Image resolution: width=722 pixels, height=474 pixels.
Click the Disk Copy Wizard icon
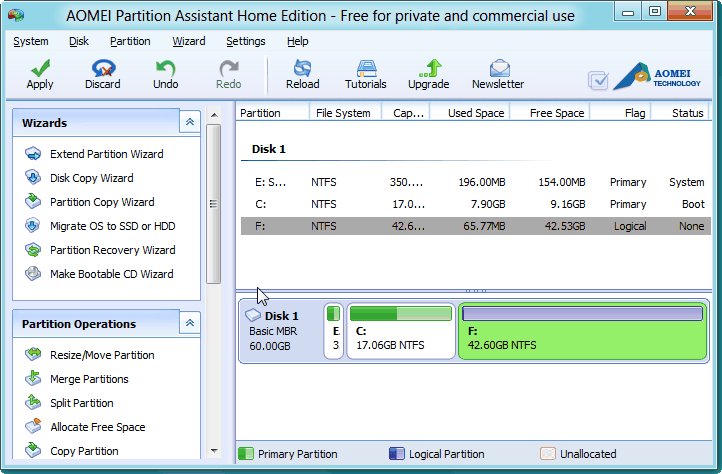pos(33,177)
